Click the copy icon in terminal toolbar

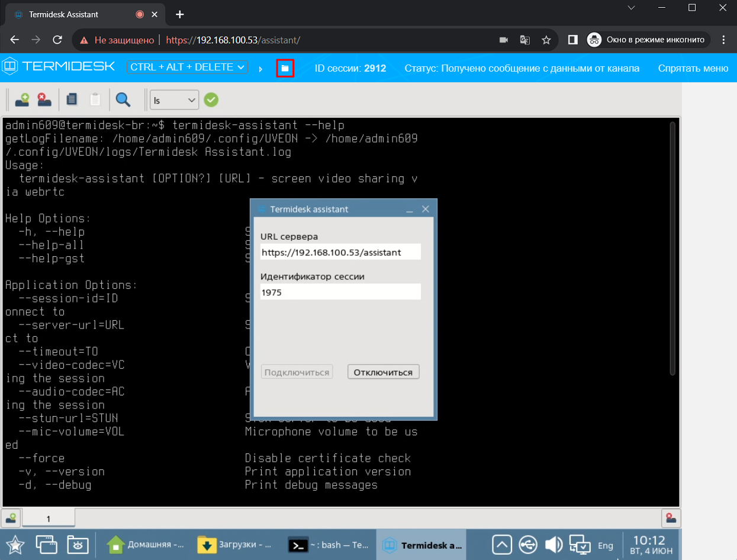coord(72,99)
